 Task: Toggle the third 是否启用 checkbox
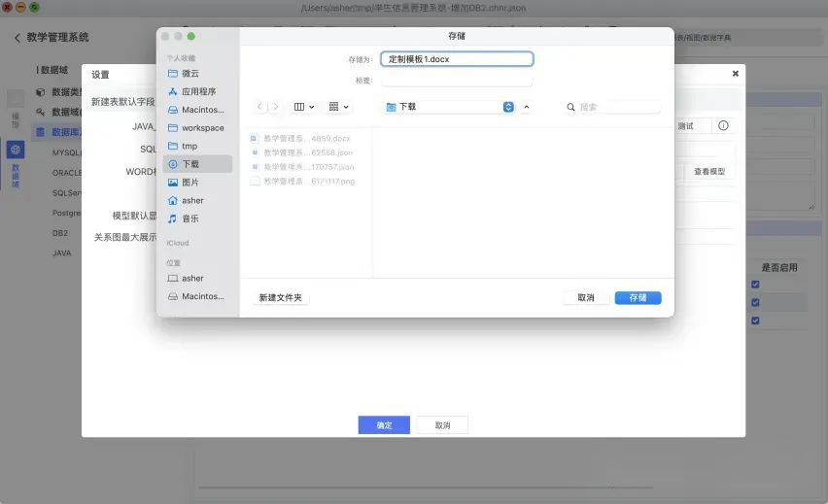pyautogui.click(x=755, y=320)
